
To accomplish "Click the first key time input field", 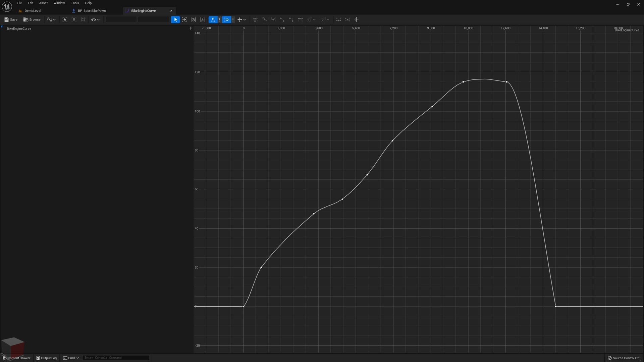I will [121, 20].
